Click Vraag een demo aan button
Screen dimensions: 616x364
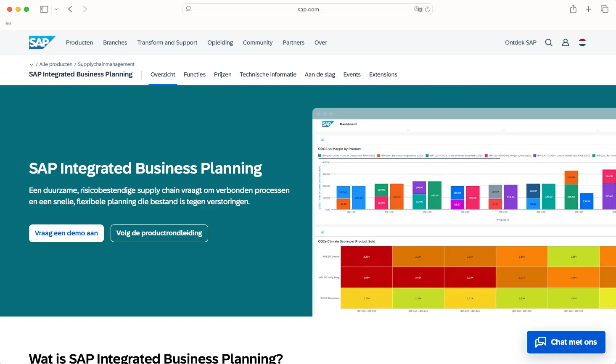(66, 233)
